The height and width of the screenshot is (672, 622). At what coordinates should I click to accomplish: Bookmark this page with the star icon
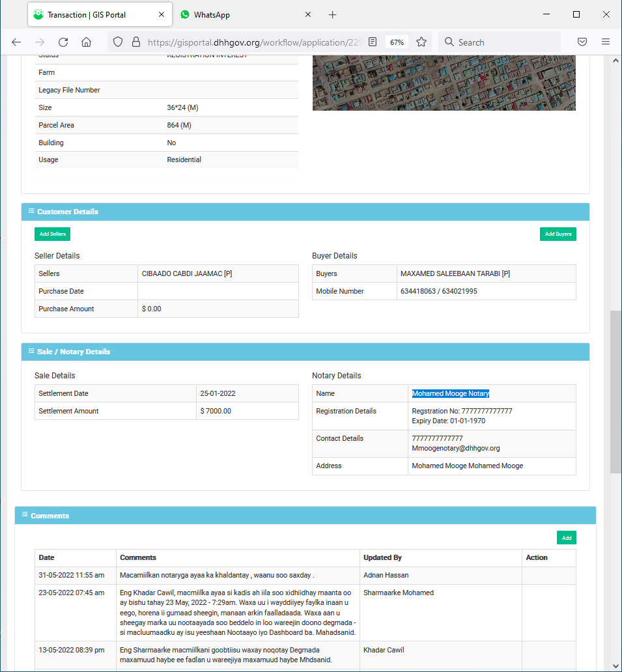pos(421,42)
